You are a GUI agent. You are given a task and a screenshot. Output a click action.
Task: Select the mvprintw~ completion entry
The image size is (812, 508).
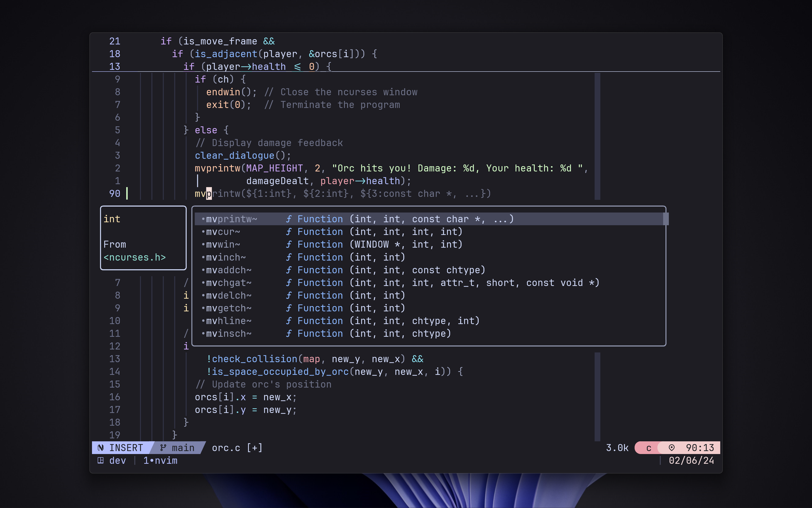click(x=429, y=219)
